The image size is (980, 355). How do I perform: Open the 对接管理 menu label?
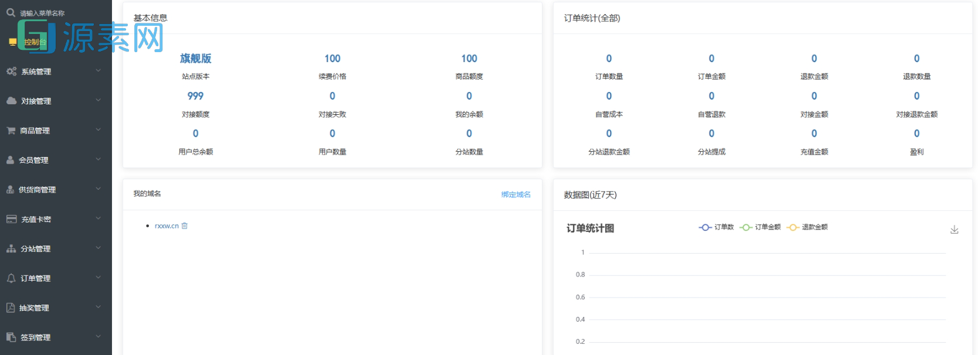point(36,101)
